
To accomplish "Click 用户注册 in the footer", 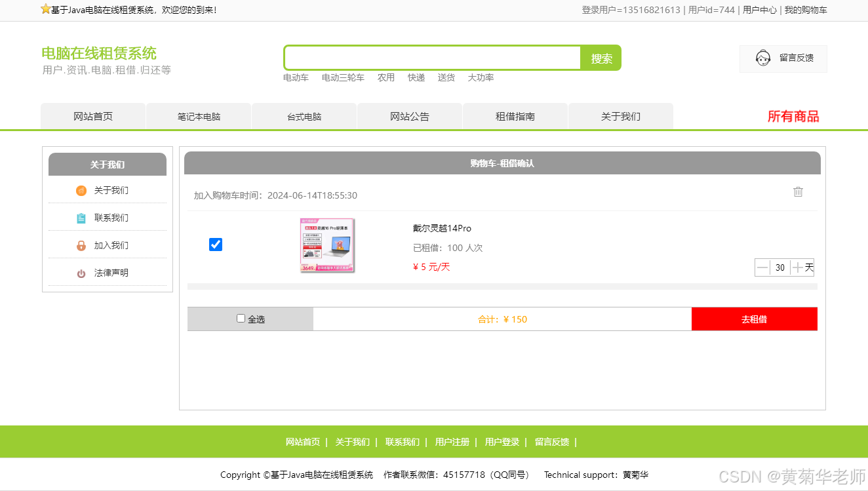I will [452, 442].
